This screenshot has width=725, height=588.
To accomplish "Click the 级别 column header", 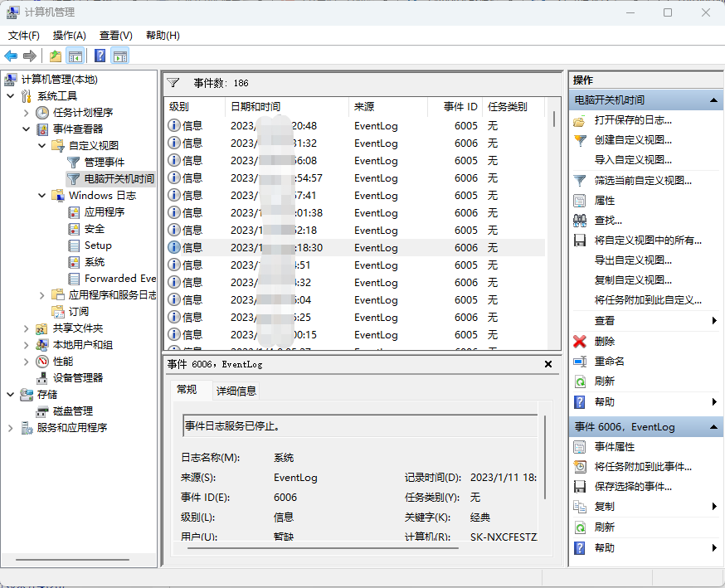I will click(195, 107).
